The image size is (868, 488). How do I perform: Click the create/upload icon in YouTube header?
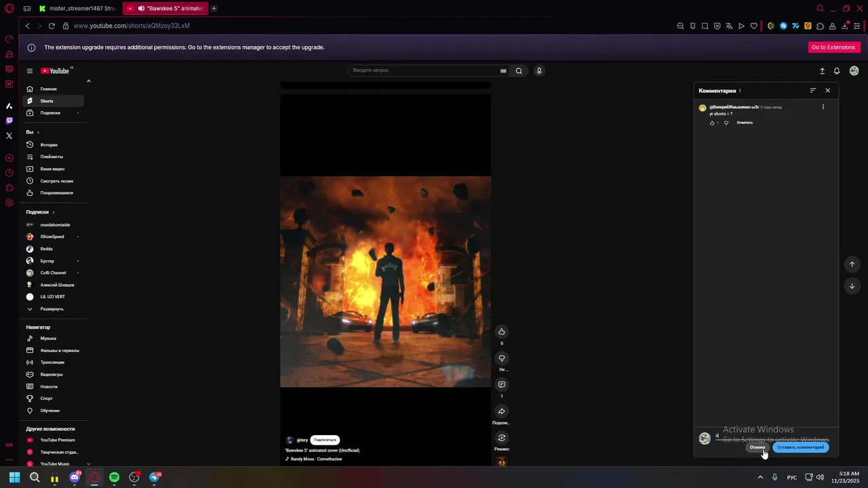tap(822, 70)
